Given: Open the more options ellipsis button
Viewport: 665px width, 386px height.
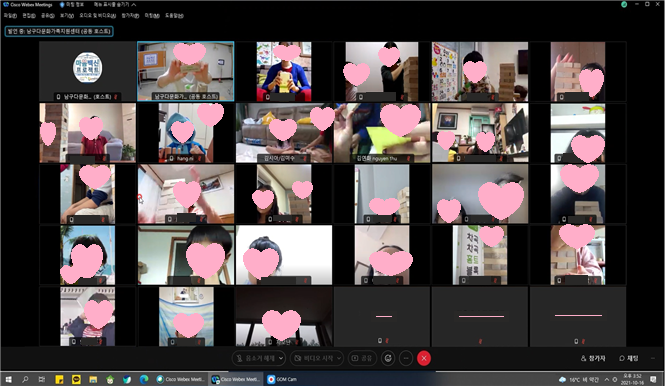Looking at the screenshot, I should 406,358.
